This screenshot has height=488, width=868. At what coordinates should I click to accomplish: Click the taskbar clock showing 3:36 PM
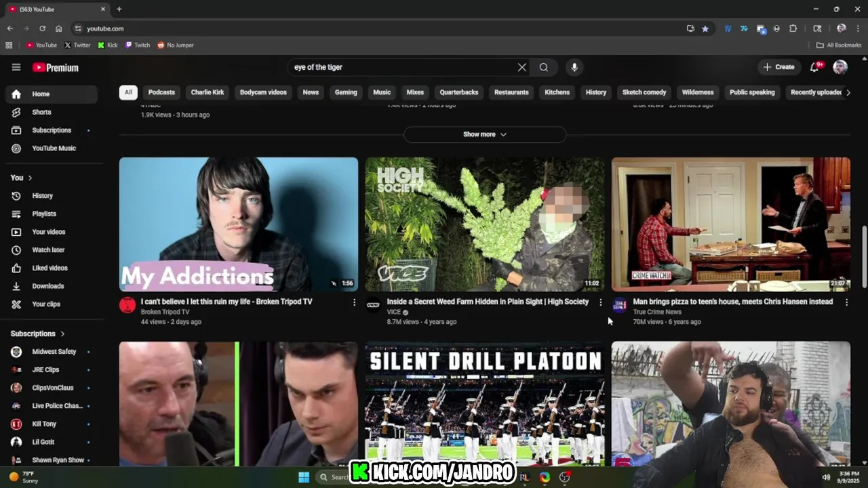point(848,477)
